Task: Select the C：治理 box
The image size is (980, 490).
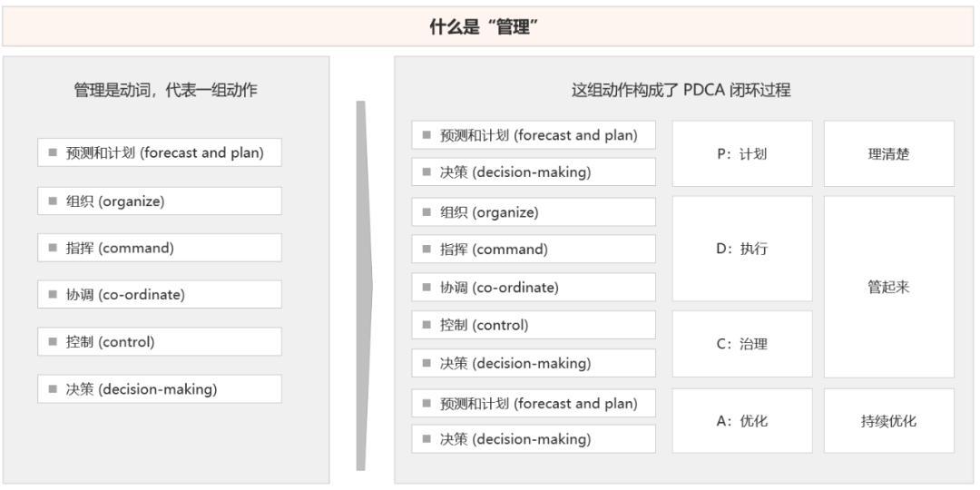Action: tap(741, 344)
